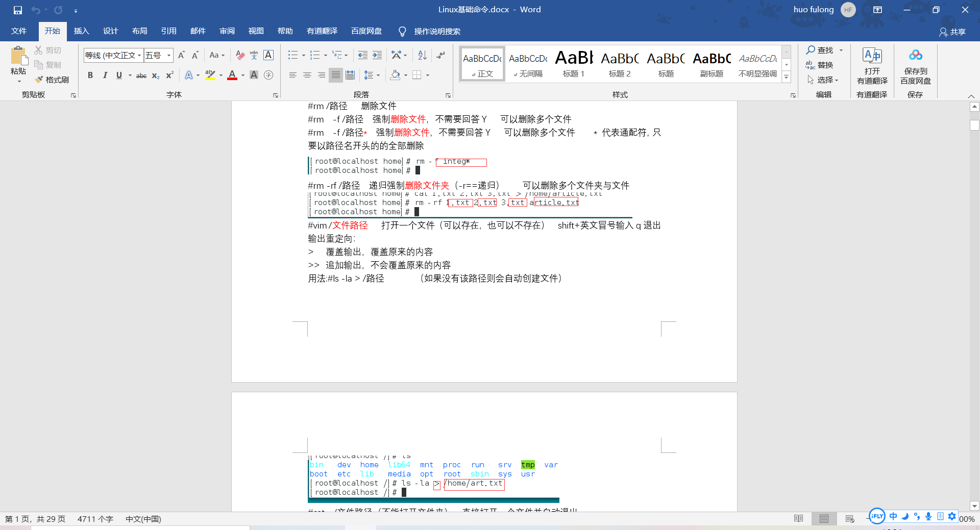
Task: Click the 共享 (Share) button
Action: click(x=953, y=31)
